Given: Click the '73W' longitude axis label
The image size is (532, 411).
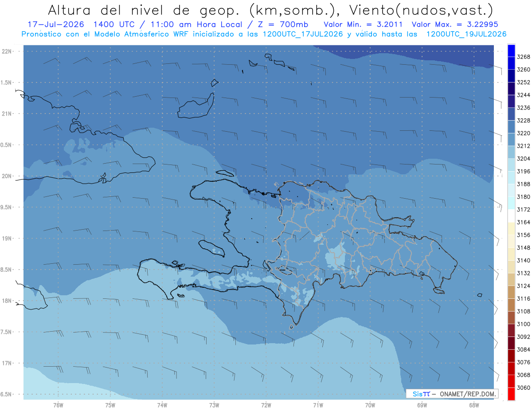Looking at the screenshot, I should 214,405.
